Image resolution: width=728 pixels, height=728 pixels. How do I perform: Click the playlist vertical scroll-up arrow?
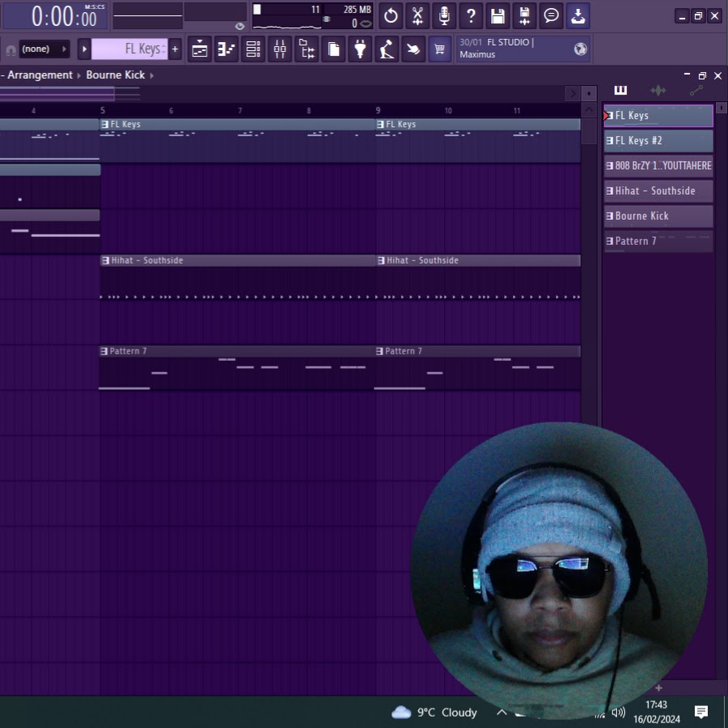589,110
